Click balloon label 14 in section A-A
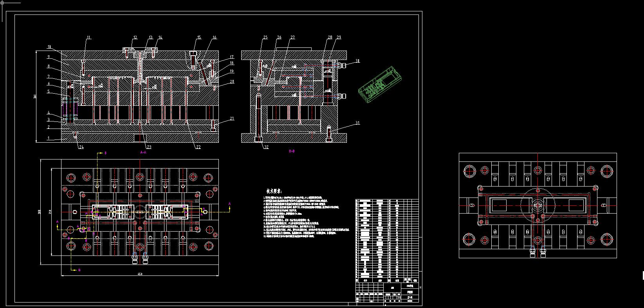 [160, 38]
